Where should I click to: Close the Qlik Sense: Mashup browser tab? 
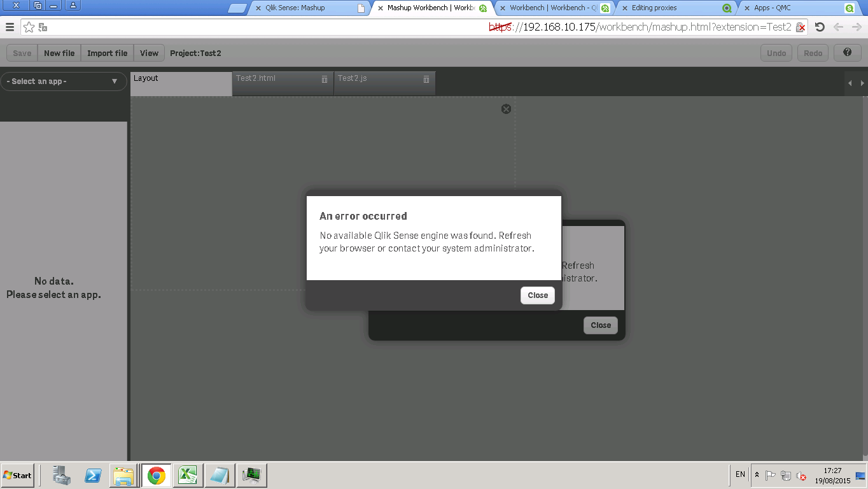click(258, 8)
